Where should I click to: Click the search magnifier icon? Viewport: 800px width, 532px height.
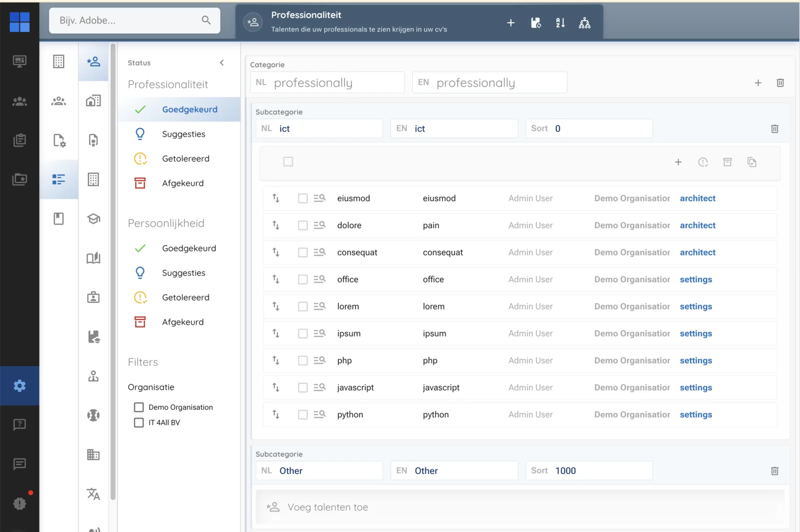(206, 20)
